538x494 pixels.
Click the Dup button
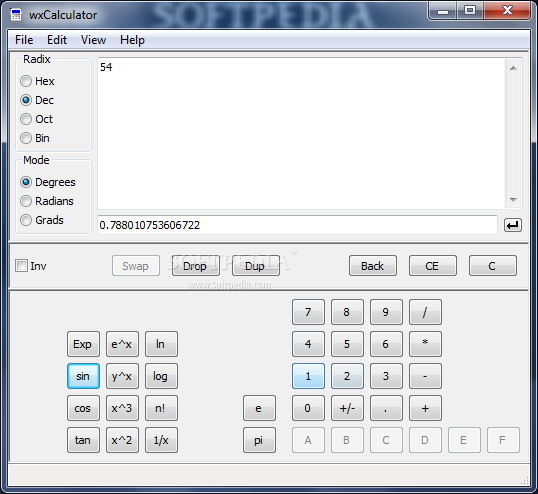coord(256,266)
